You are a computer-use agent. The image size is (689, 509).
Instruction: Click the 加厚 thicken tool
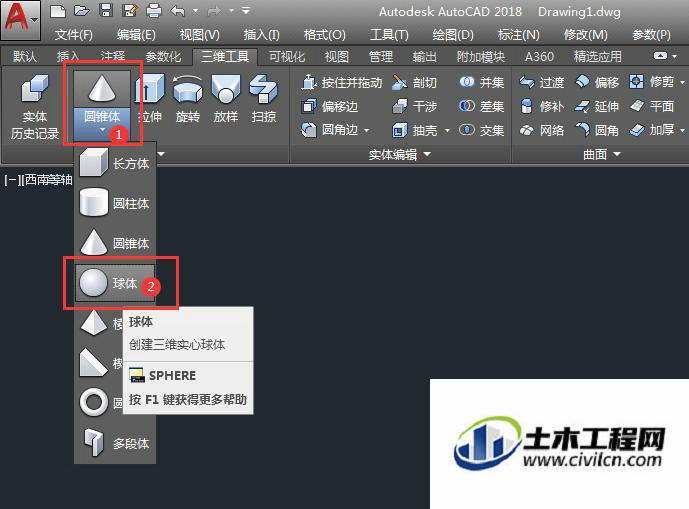coord(652,130)
